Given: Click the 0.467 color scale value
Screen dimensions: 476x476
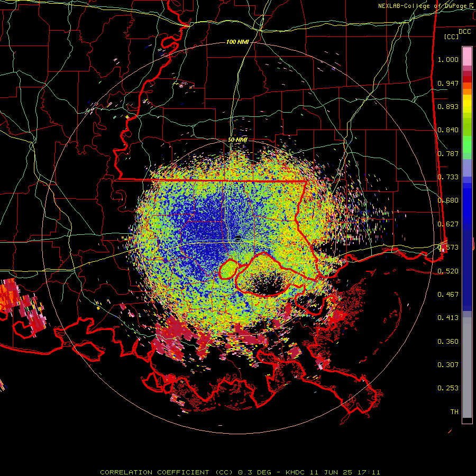Looking at the screenshot, I should click(448, 295).
